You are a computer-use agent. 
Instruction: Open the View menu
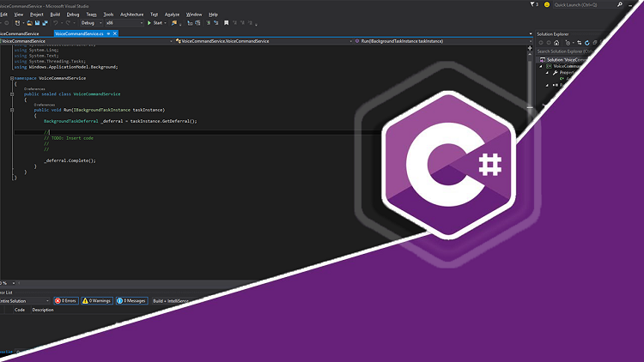tap(19, 15)
